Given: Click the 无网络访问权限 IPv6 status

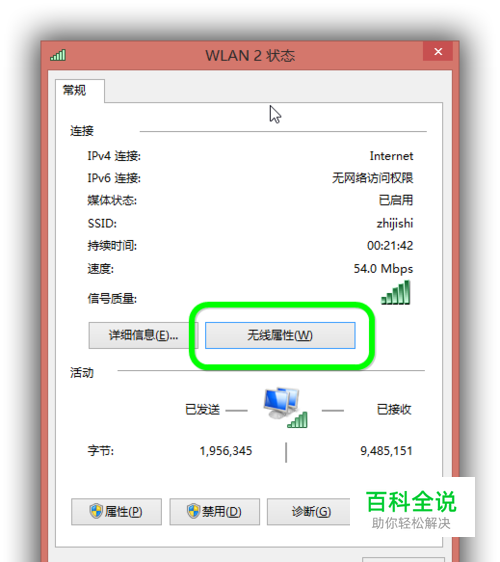Looking at the screenshot, I should point(372,178).
